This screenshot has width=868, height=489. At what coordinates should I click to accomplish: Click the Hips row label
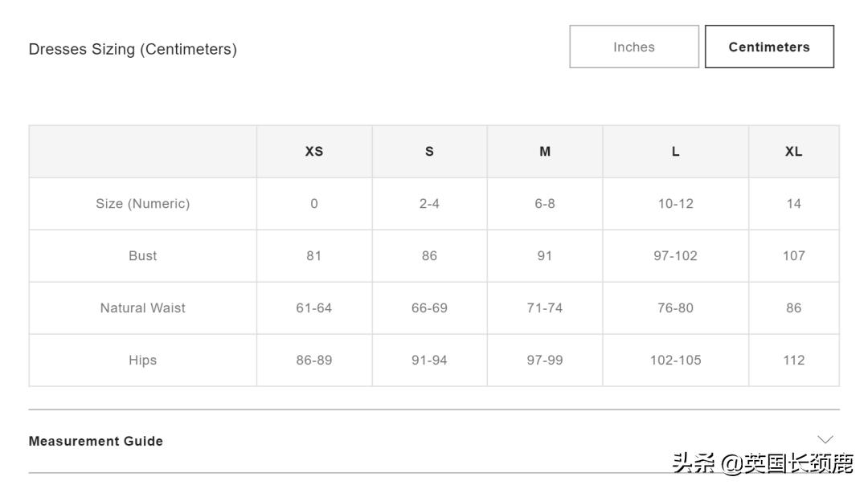(143, 361)
